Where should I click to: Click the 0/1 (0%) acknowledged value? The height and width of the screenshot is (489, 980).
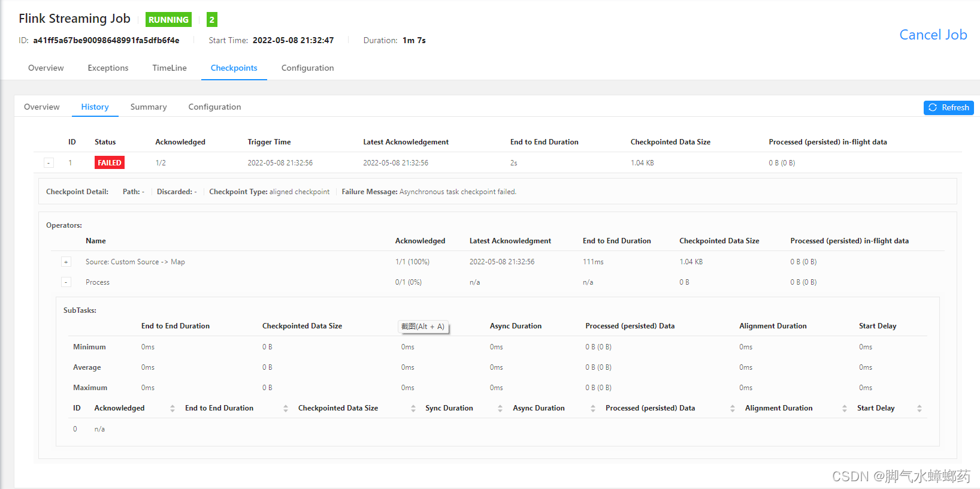click(x=409, y=282)
